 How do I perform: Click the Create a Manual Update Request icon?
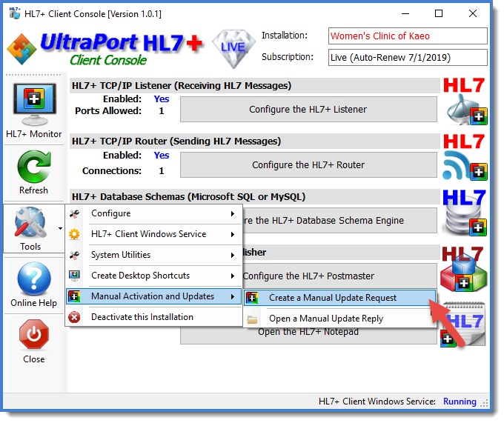click(252, 298)
